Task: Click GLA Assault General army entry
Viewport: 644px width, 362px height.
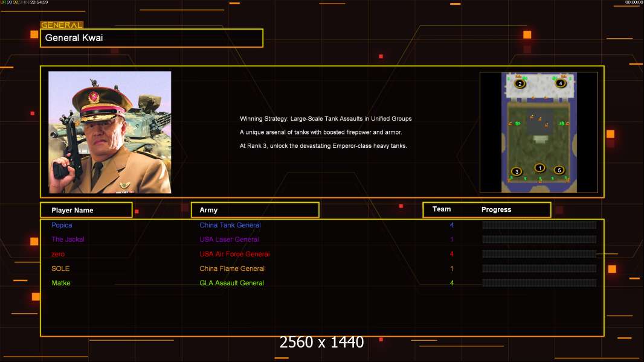Action: (231, 283)
